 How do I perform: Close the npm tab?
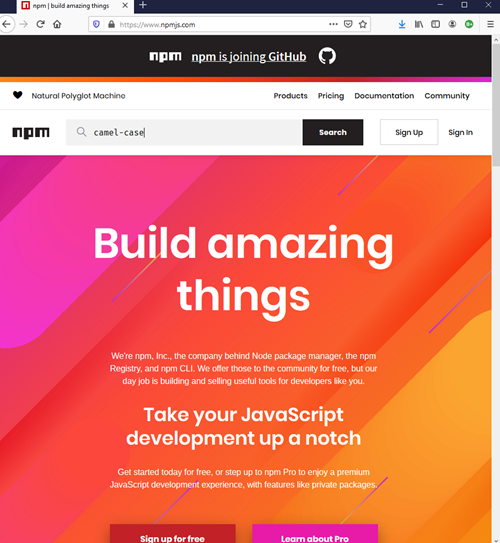point(125,5)
